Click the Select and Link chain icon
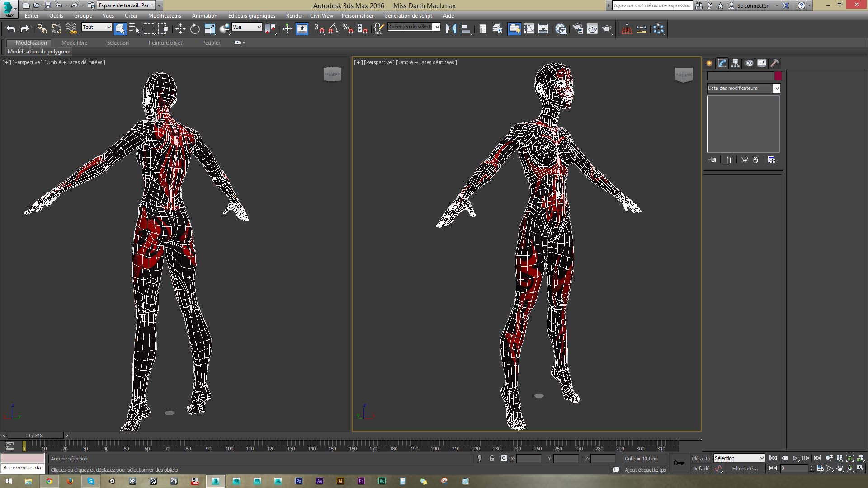Image resolution: width=868 pixels, height=488 pixels. [42, 29]
